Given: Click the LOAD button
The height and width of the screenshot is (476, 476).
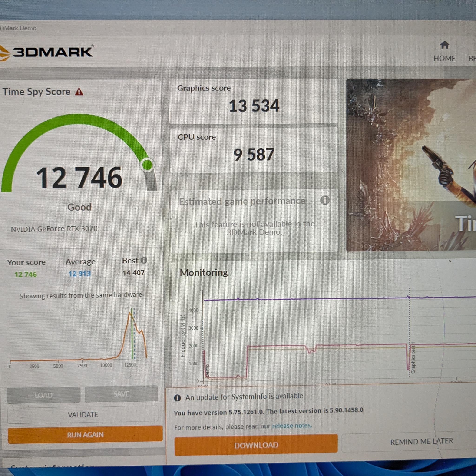Looking at the screenshot, I should (x=44, y=395).
